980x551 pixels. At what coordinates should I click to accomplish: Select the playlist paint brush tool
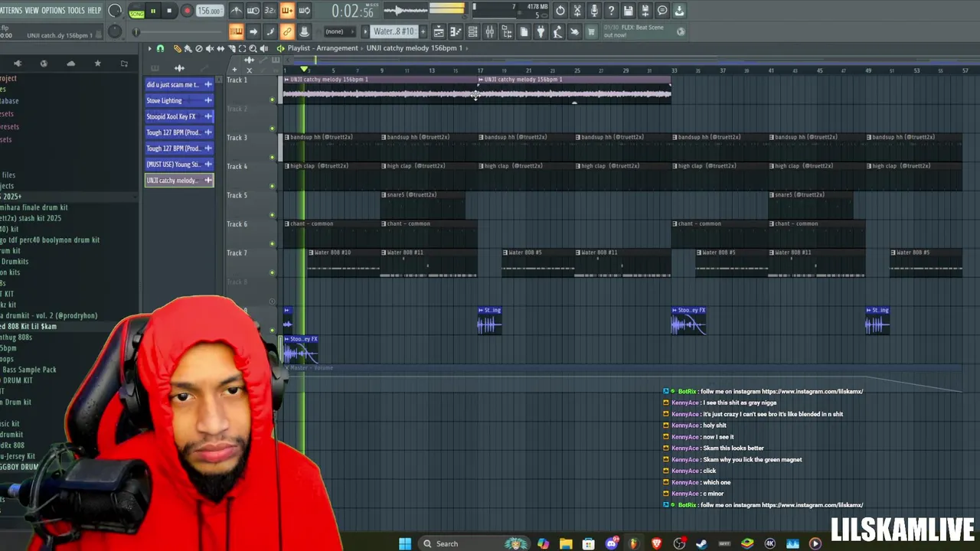click(x=188, y=48)
